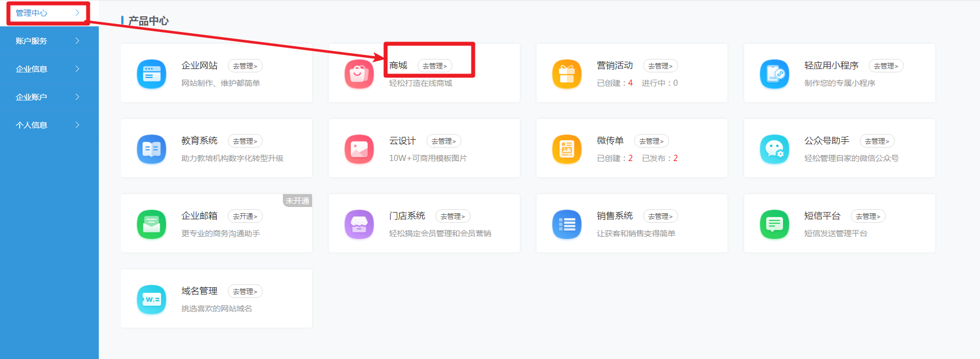Image resolution: width=980 pixels, height=359 pixels.
Task: Open the 轻应用小程序 blue icon
Action: [775, 73]
